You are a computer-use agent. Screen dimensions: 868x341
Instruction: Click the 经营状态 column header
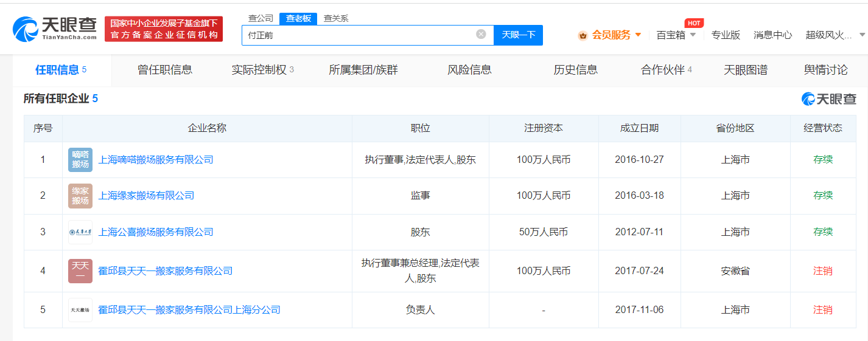[823, 128]
